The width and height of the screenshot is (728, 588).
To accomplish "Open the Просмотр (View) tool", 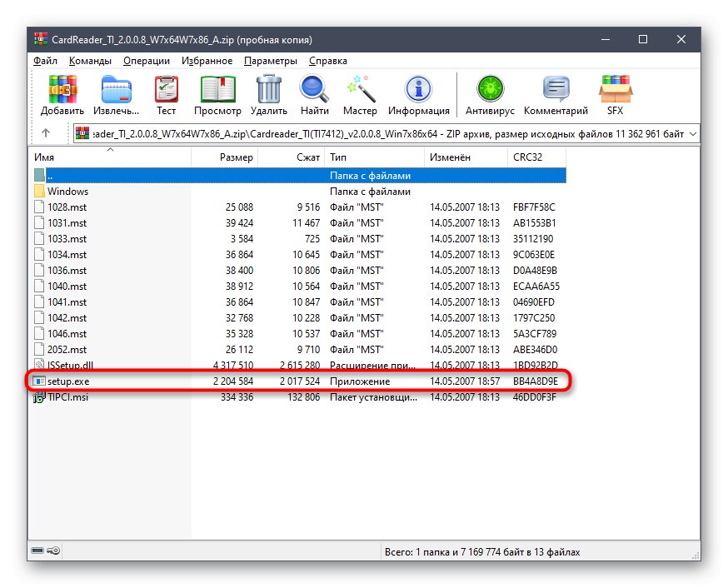I will 217,88.
